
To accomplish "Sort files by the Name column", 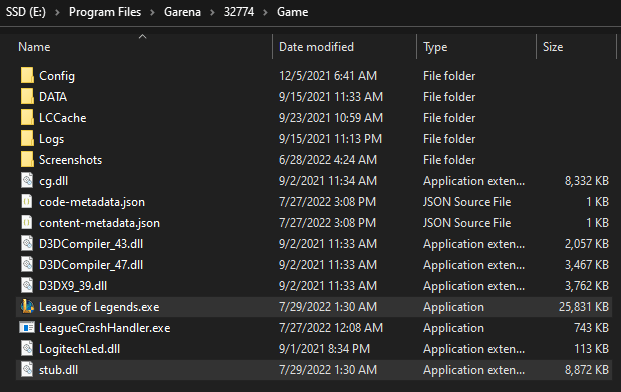I will click(x=34, y=47).
